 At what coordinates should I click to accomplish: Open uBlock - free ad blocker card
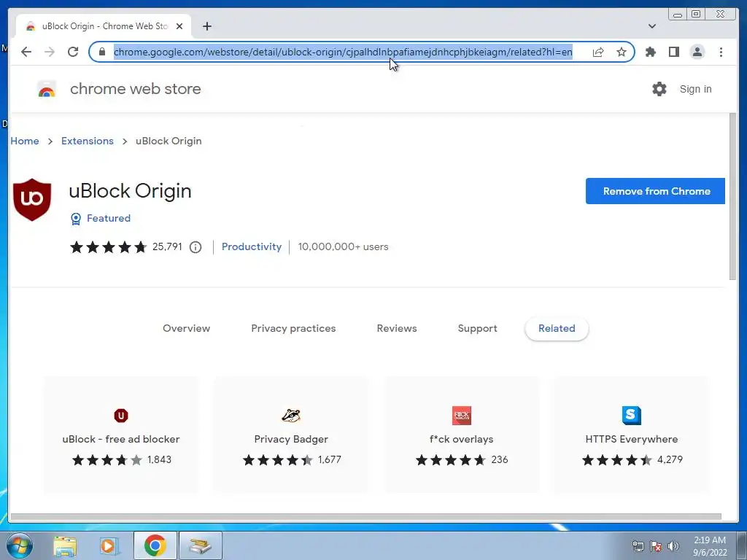tap(121, 435)
